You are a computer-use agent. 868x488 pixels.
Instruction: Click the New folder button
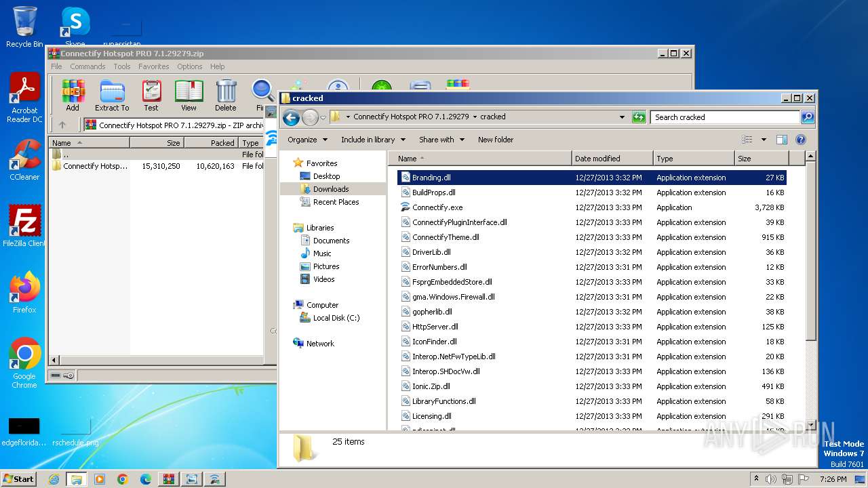(x=496, y=140)
